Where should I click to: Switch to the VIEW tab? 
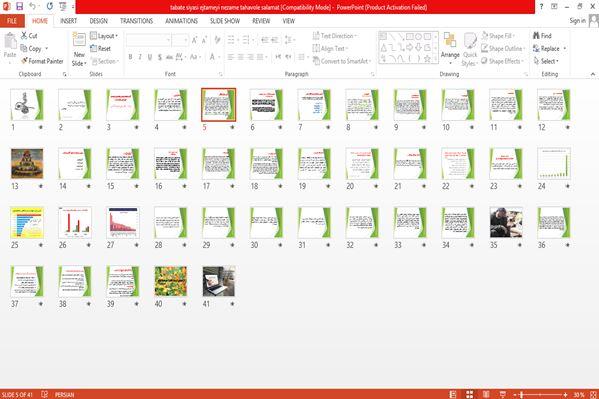289,21
